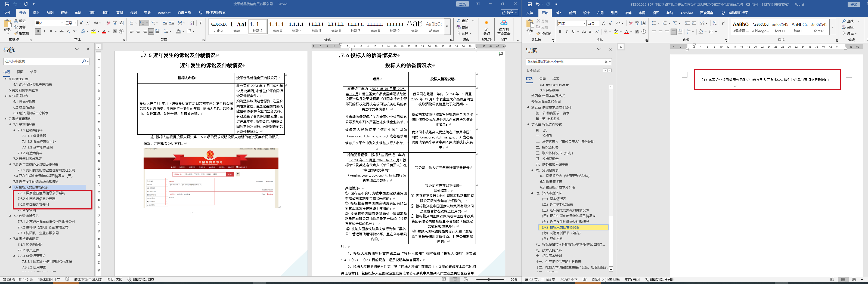Viewport: 868px width, 284px height.
Task: Open the 插入 tab in the left window
Action: (36, 13)
